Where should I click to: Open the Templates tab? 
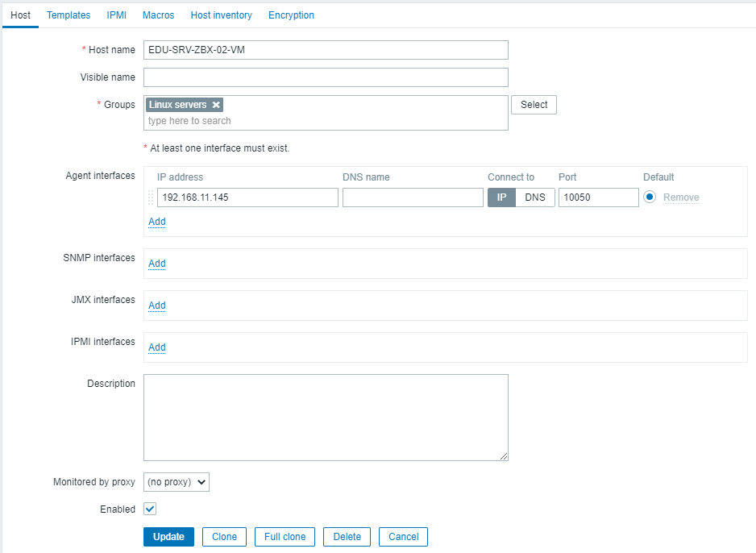[x=69, y=15]
